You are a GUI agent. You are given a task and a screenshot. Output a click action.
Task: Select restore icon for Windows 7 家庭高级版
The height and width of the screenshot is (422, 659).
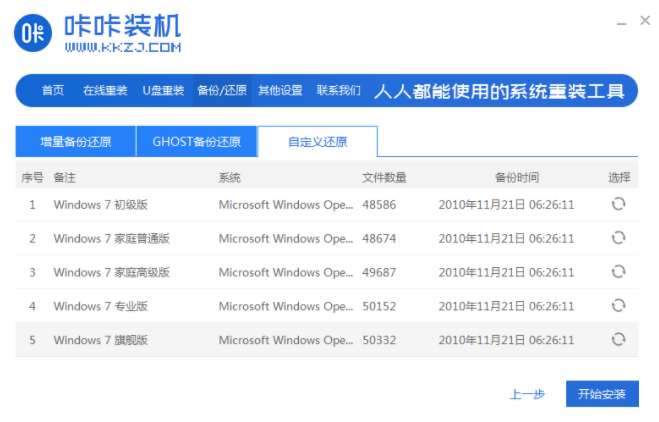tap(618, 272)
